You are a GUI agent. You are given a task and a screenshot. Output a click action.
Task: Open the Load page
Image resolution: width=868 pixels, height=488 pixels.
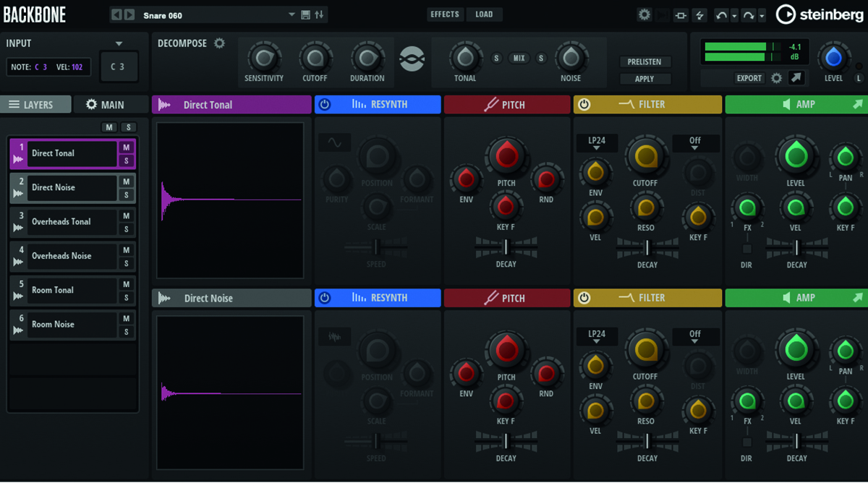[x=484, y=14]
